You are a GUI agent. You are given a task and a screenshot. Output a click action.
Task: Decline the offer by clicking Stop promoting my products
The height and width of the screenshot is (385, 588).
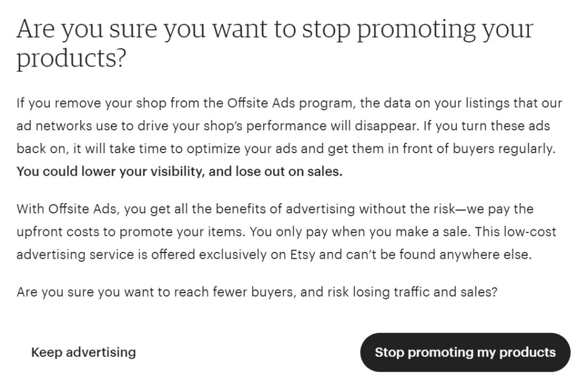465,352
